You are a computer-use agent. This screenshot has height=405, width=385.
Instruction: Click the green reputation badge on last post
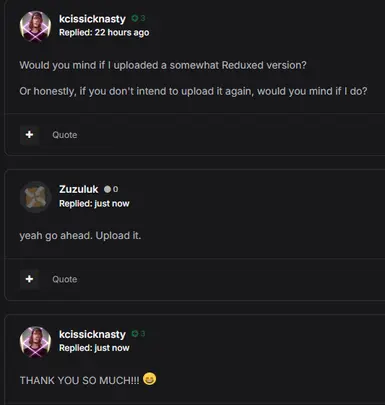138,334
